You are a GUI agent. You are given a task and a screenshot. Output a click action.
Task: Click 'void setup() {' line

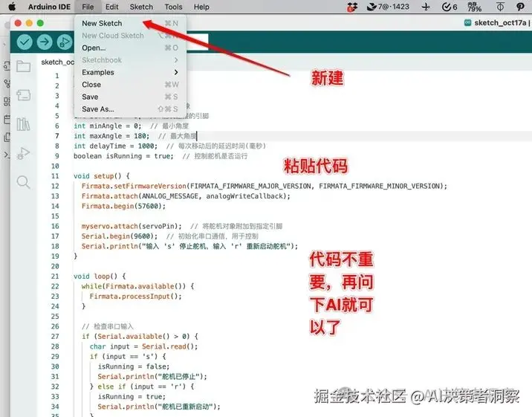(x=102, y=176)
